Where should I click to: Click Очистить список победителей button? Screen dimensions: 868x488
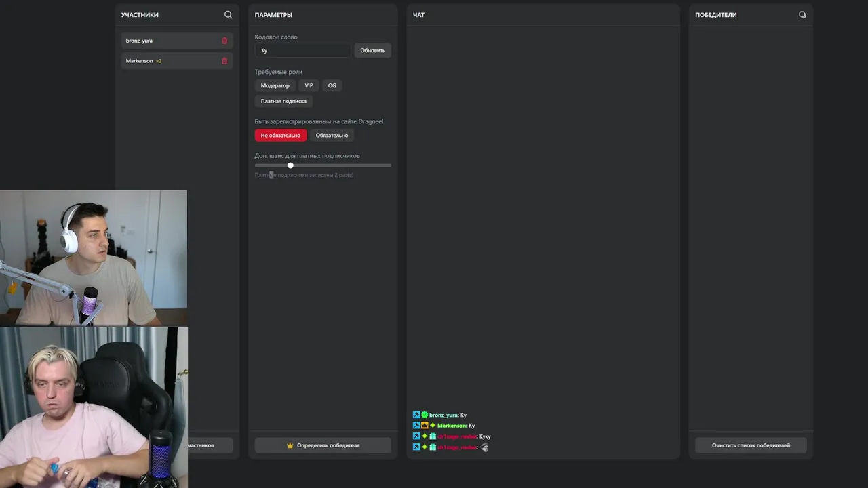[751, 445]
